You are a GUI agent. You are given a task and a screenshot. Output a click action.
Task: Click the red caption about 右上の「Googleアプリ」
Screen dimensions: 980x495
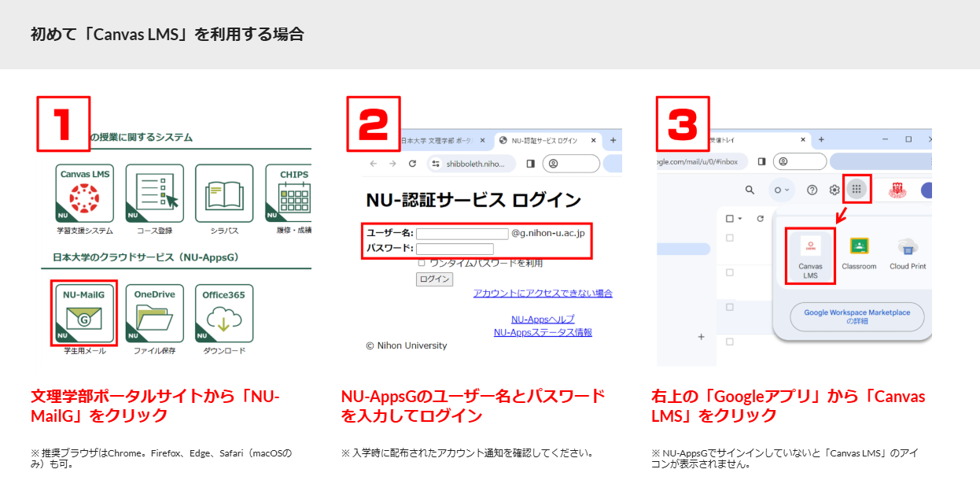pyautogui.click(x=788, y=405)
